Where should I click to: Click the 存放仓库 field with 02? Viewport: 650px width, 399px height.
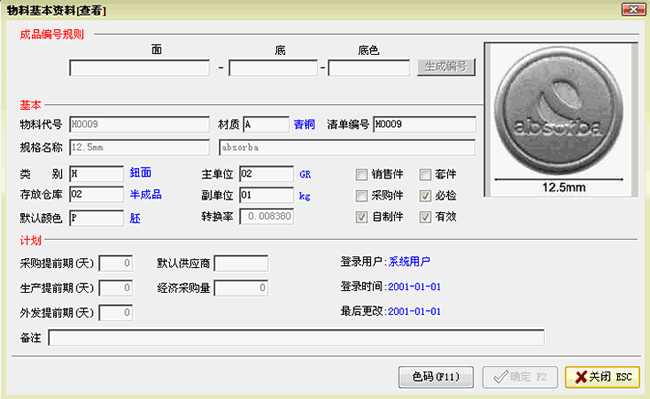pyautogui.click(x=96, y=194)
